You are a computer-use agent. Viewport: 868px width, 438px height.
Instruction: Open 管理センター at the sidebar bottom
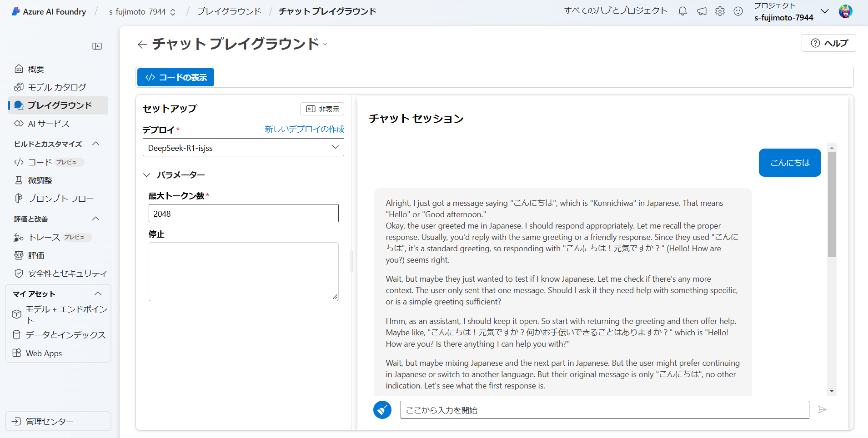pyautogui.click(x=58, y=421)
